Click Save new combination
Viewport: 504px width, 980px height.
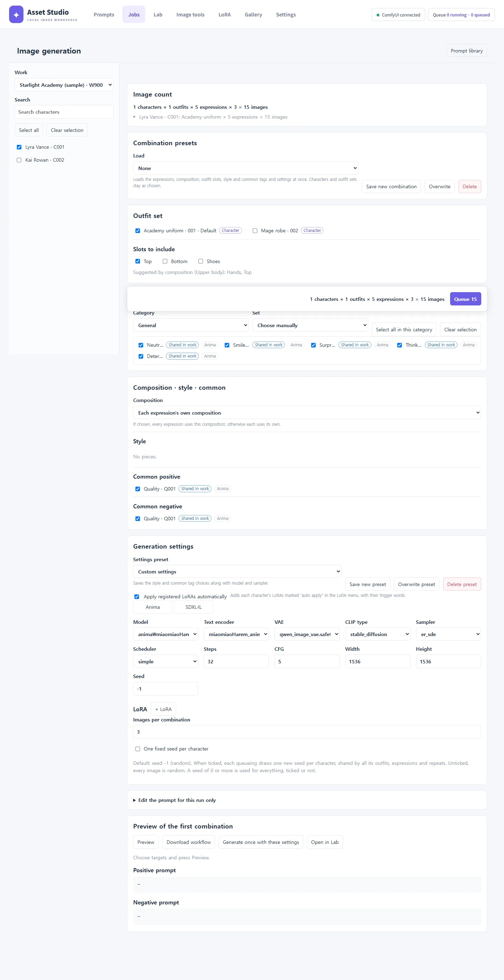[391, 186]
